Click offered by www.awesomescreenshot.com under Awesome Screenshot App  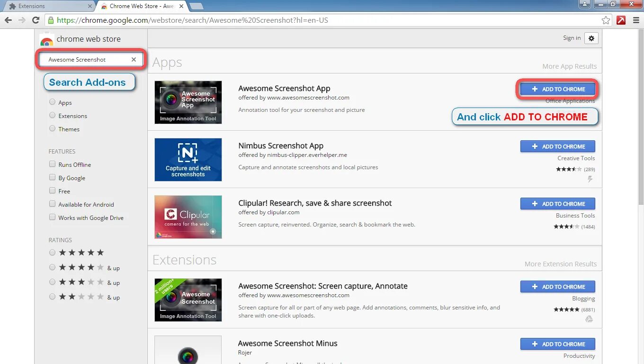click(294, 98)
